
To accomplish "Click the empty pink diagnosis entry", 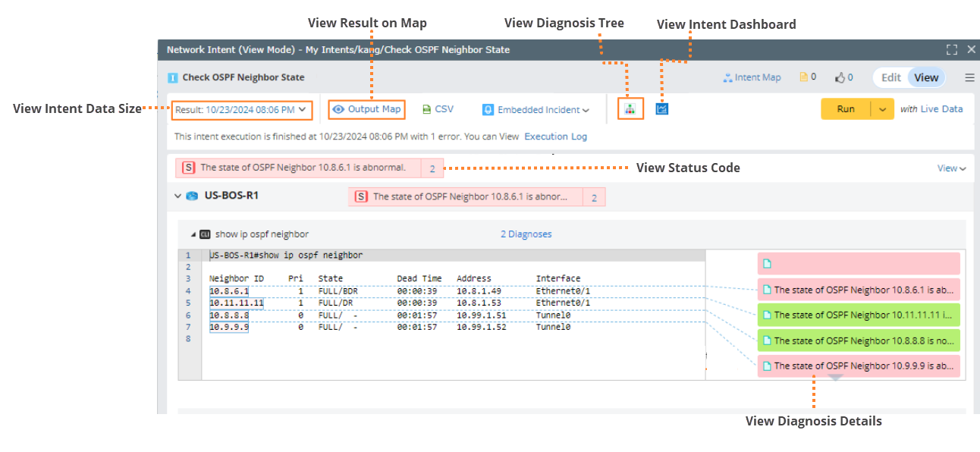I will [859, 264].
